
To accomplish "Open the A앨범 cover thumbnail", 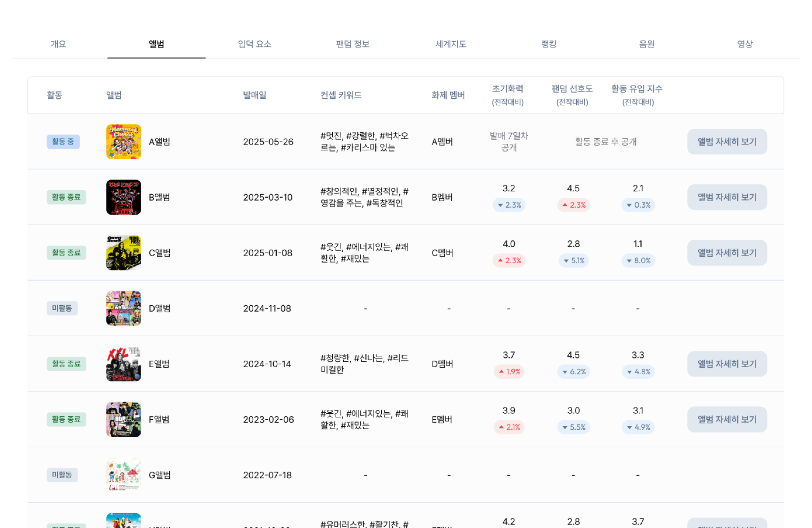I will (123, 142).
